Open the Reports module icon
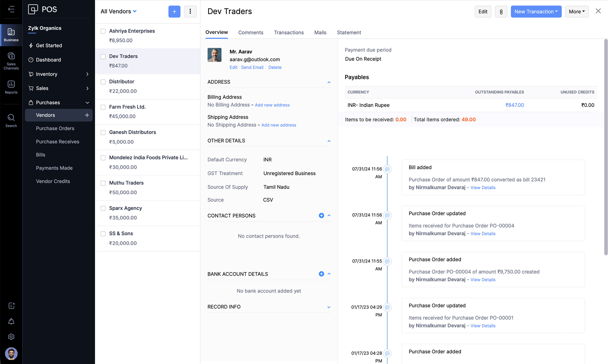The height and width of the screenshot is (364, 608). (11, 87)
